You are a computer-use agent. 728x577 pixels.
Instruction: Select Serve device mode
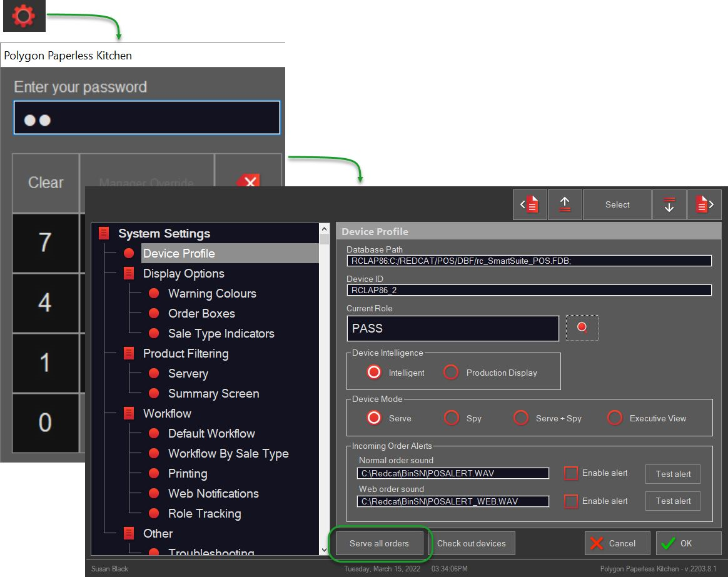click(374, 418)
